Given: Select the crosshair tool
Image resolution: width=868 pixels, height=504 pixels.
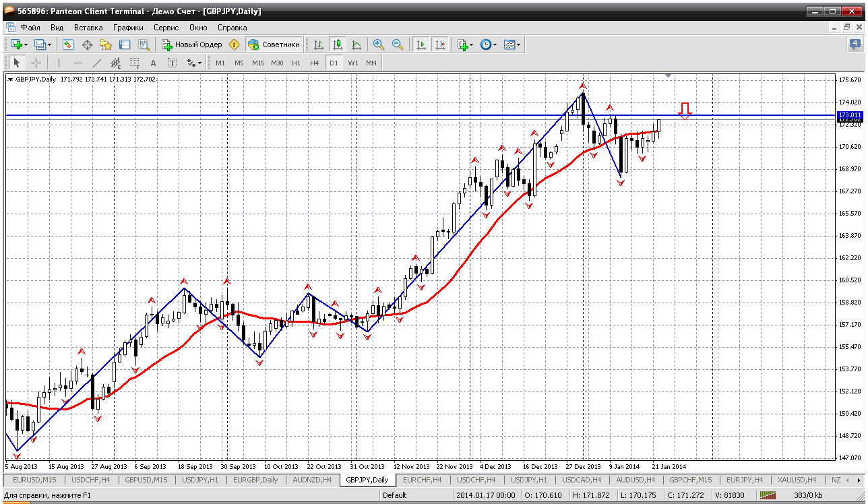Looking at the screenshot, I should click(x=36, y=63).
